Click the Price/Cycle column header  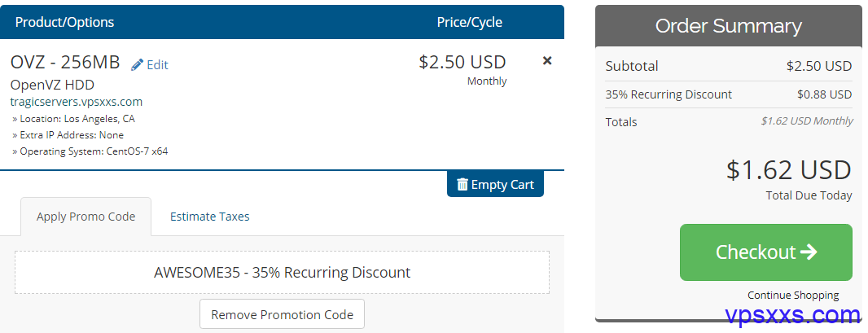(470, 22)
